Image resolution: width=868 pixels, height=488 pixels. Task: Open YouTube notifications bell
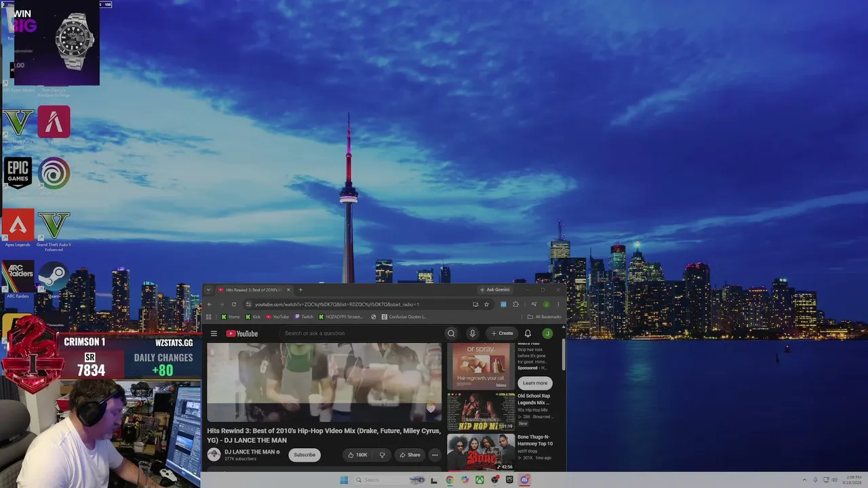(528, 333)
